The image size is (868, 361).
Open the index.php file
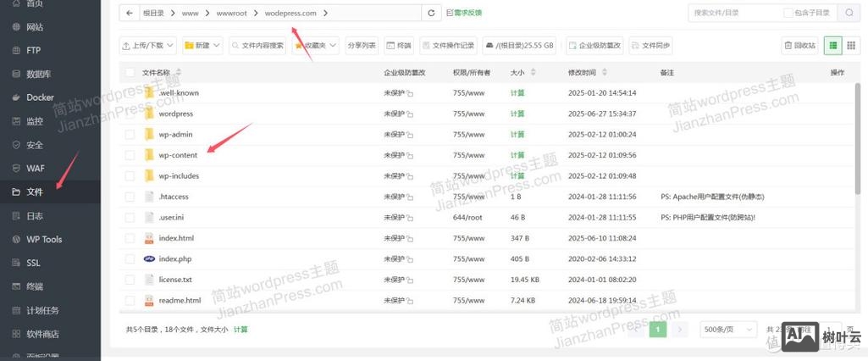tap(175, 259)
